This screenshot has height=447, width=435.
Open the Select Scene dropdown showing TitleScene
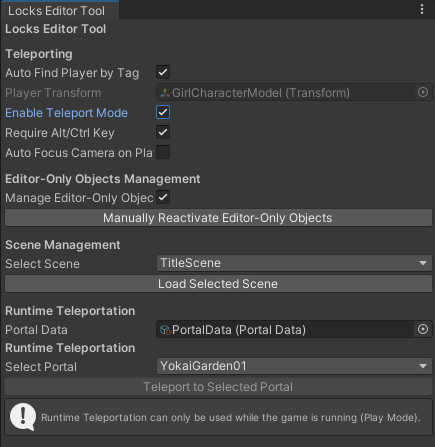[x=294, y=263]
